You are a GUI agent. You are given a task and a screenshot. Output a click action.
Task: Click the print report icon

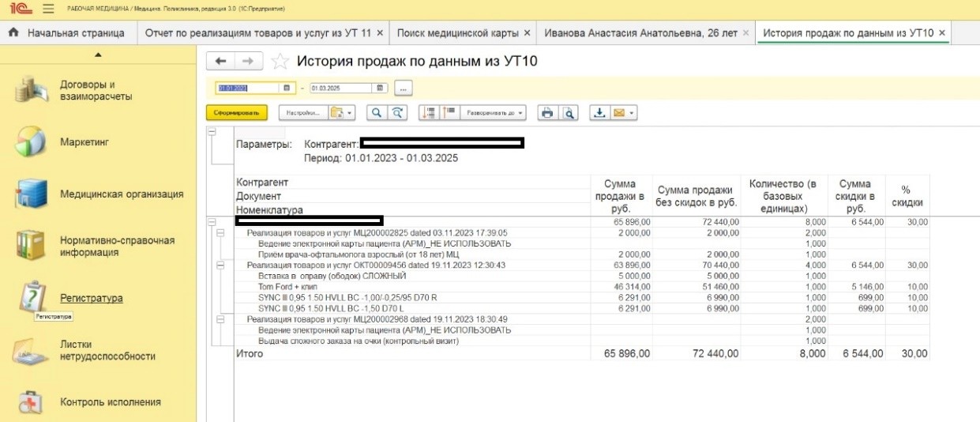tap(546, 113)
